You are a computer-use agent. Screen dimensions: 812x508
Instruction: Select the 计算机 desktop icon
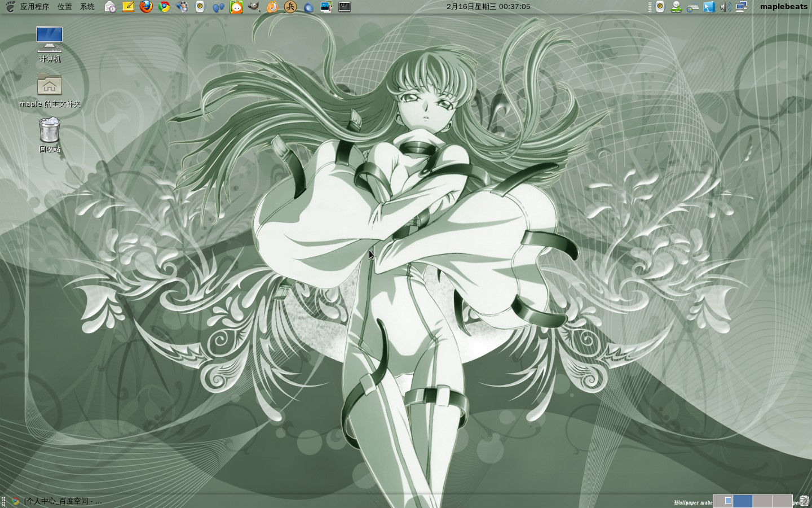click(x=50, y=45)
